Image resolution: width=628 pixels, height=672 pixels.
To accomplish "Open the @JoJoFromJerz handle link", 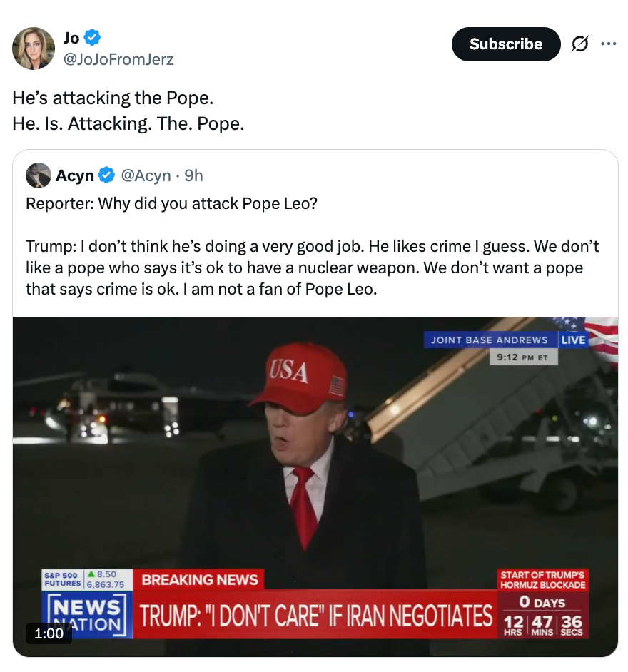I will pyautogui.click(x=118, y=59).
